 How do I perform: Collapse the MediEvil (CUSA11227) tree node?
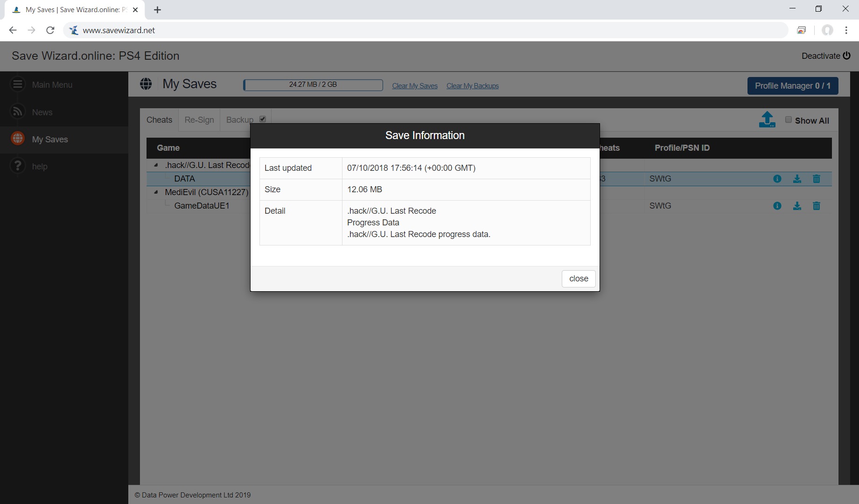coord(156,192)
